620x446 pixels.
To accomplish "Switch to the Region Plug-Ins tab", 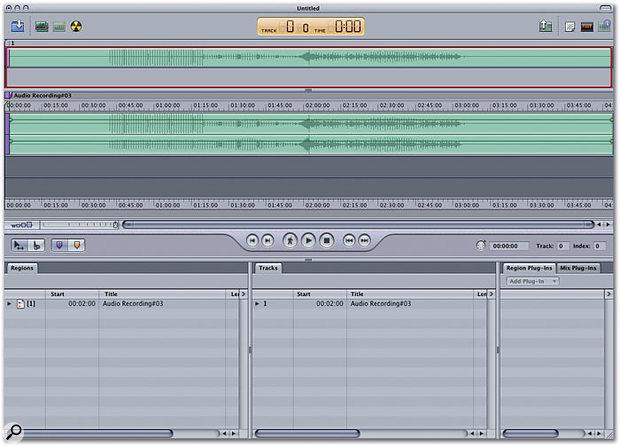I will (529, 268).
